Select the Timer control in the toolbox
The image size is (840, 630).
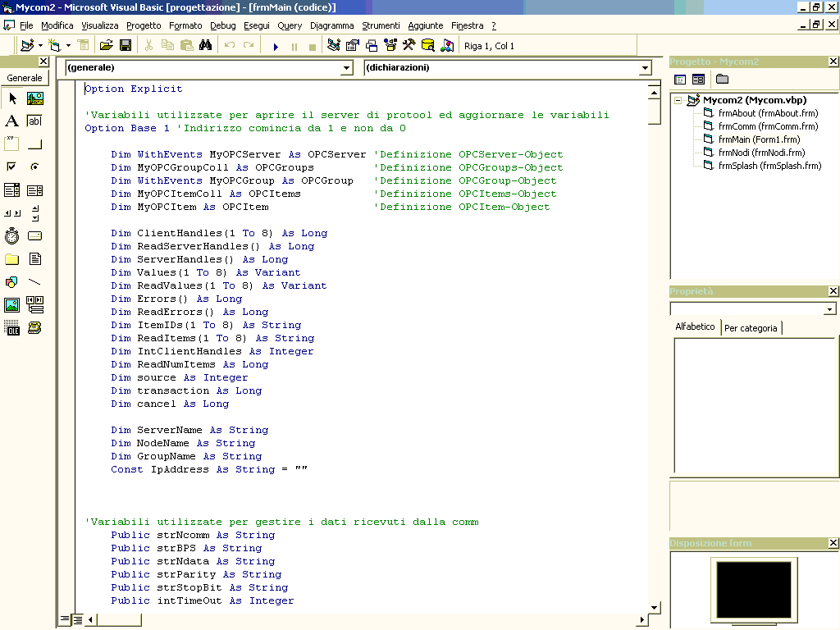[11, 236]
